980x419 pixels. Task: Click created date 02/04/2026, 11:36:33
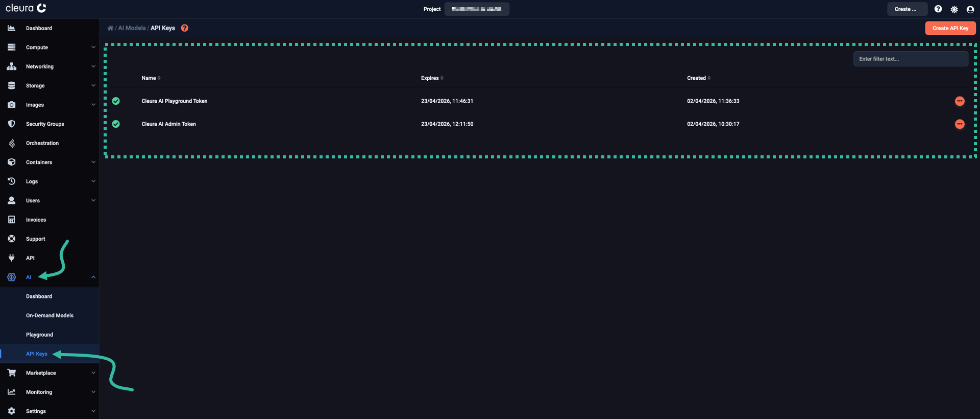coord(713,101)
